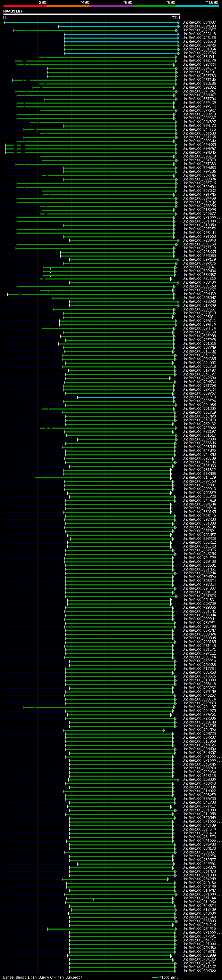Pick the UniRef100_Q7X9K7 hit label

[199, 110]
